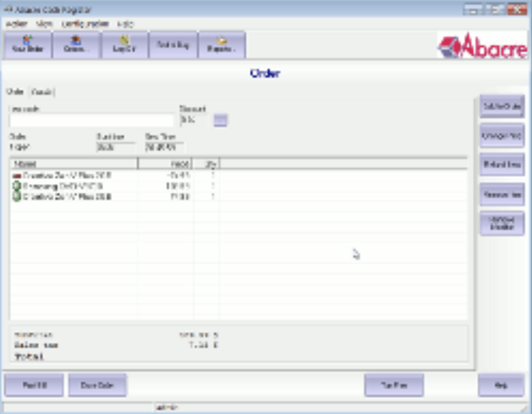
Task: Click the Help button at bottom right
Action: click(x=501, y=385)
